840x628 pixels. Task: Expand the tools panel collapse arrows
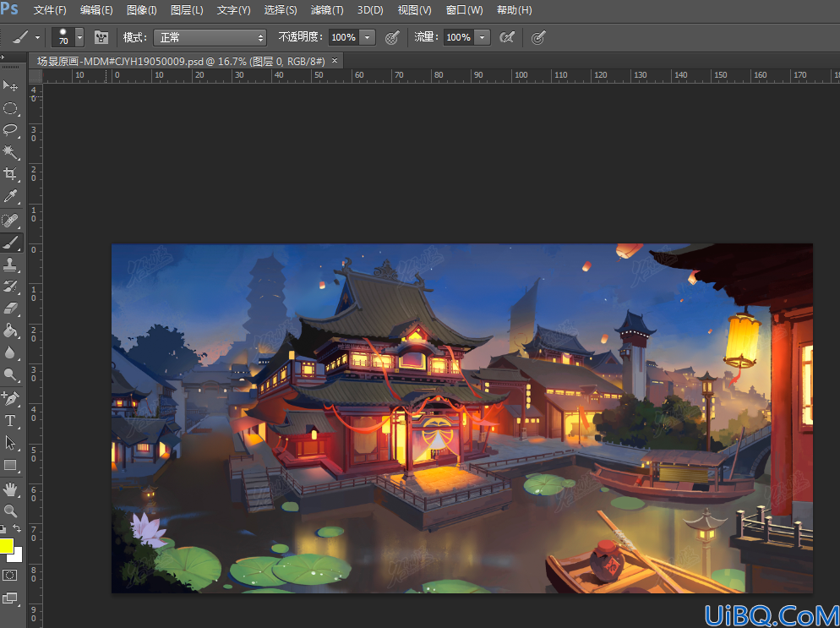pos(3,57)
